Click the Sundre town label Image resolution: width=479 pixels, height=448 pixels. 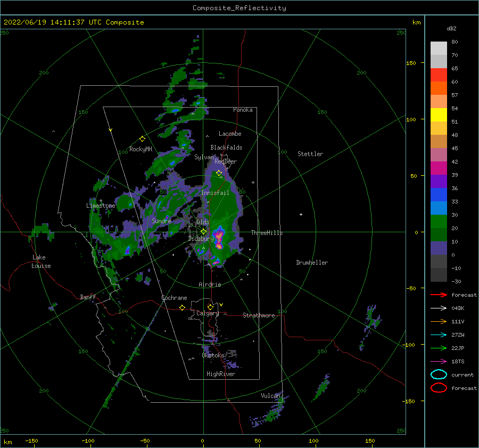click(161, 221)
